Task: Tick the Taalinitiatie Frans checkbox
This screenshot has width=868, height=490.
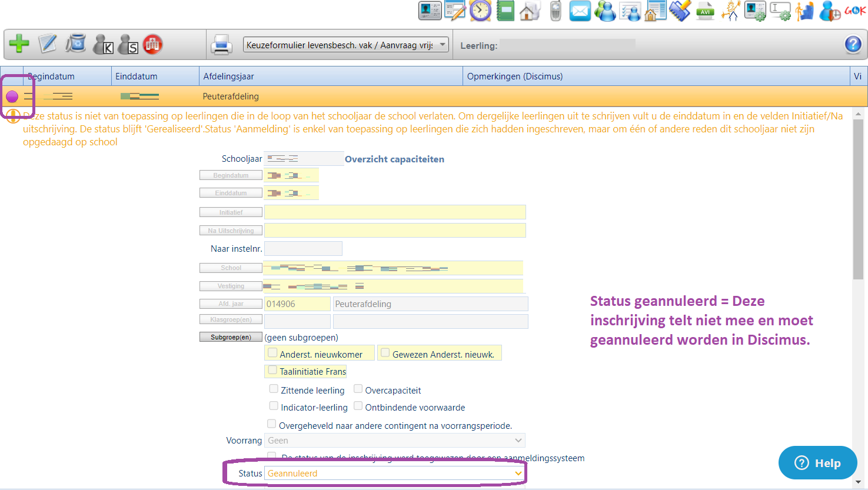Action: (272, 371)
